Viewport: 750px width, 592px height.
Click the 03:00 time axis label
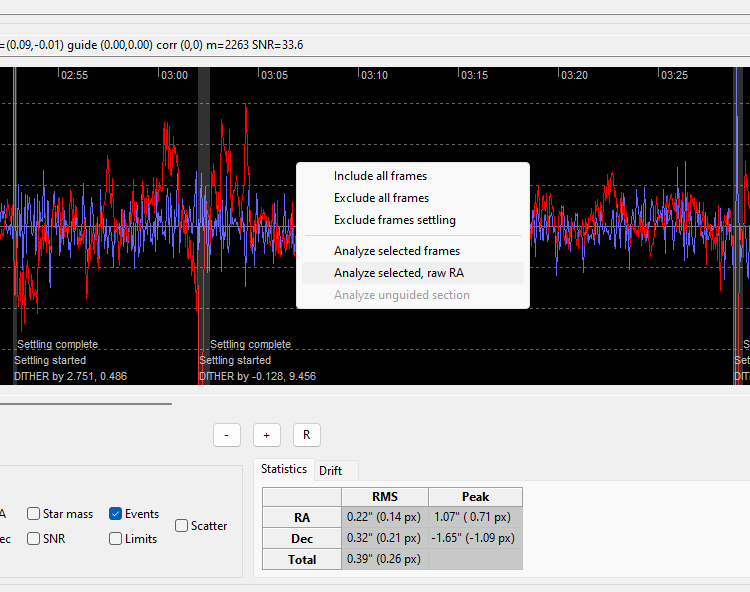[174, 75]
